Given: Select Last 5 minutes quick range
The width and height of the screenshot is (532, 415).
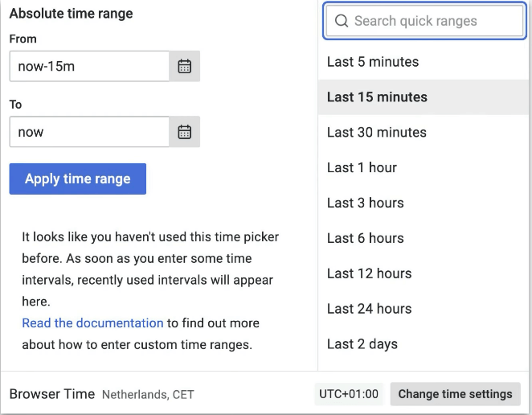Looking at the screenshot, I should click(373, 62).
